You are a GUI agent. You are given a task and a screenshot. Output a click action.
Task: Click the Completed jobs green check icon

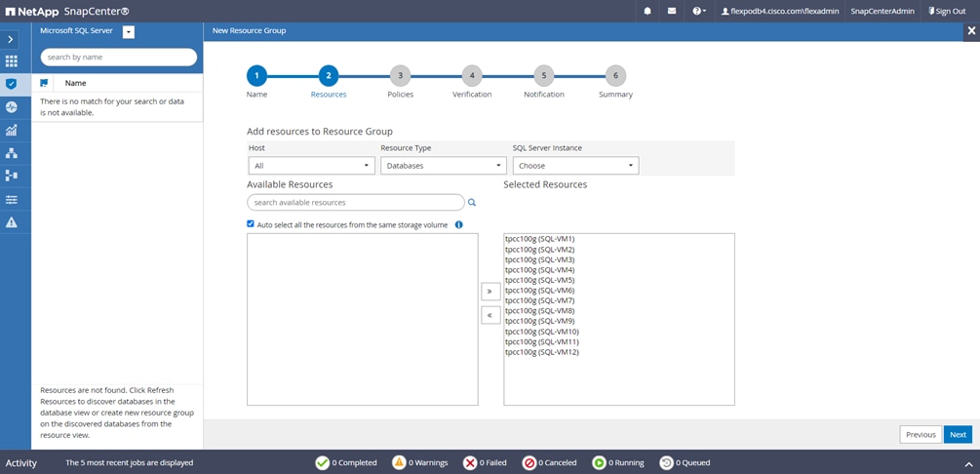click(x=323, y=462)
